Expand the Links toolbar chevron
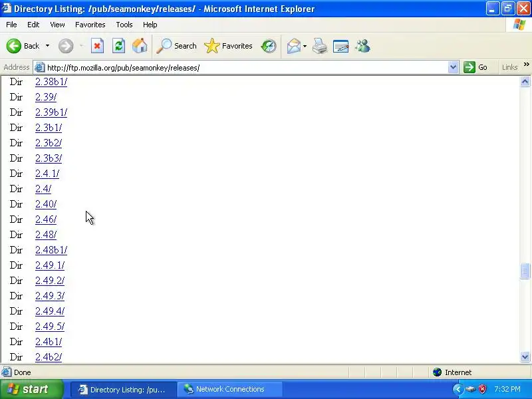Viewport: 532px width, 399px height. click(x=526, y=65)
